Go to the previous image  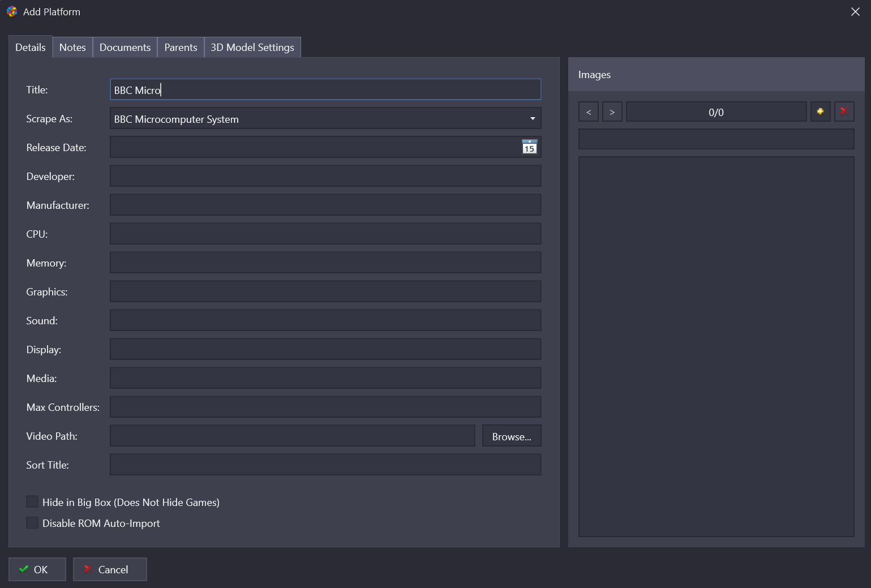click(589, 112)
